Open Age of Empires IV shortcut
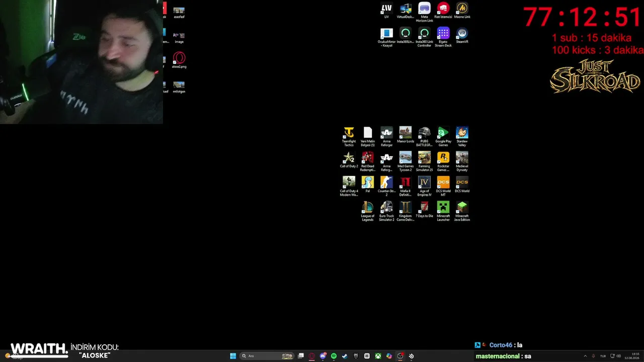 424,187
